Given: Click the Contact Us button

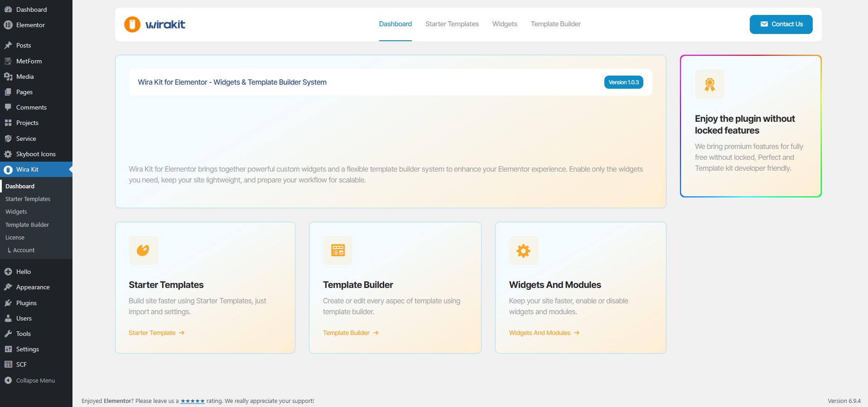Looking at the screenshot, I should click(781, 24).
